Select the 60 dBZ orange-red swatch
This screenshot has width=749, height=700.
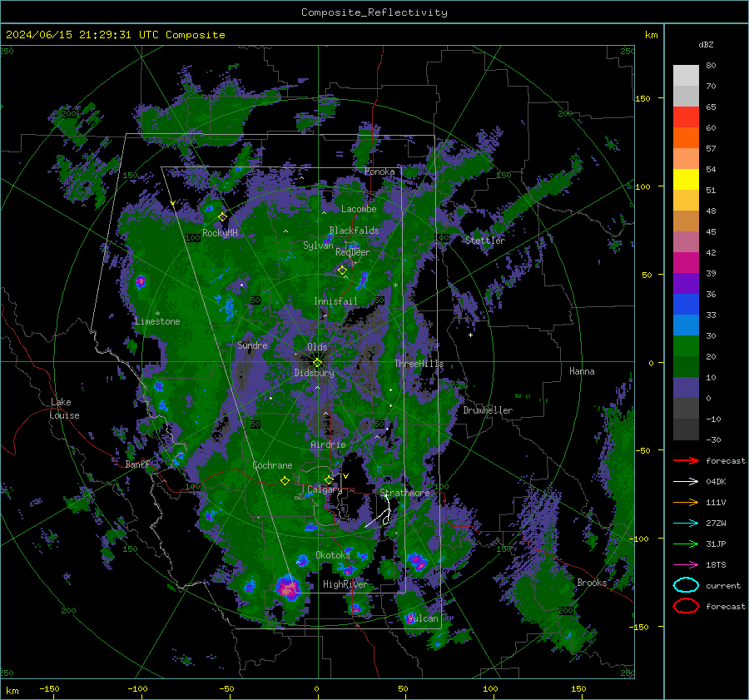click(x=686, y=137)
